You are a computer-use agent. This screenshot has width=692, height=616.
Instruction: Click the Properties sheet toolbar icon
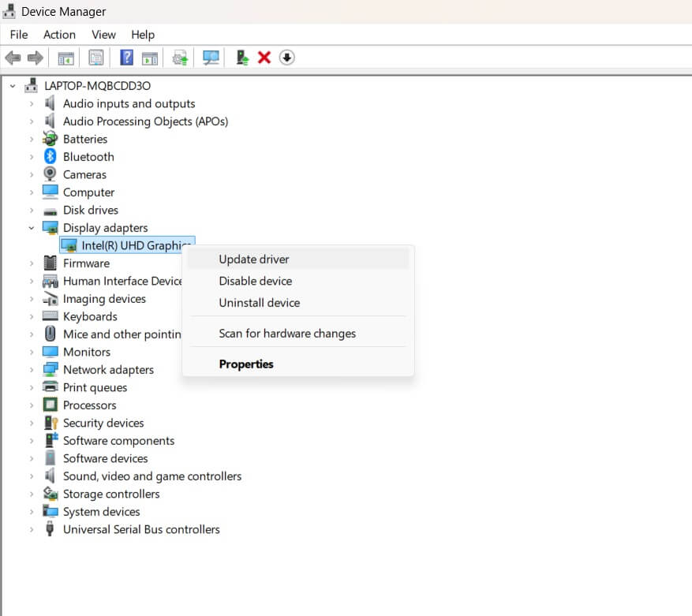(96, 58)
